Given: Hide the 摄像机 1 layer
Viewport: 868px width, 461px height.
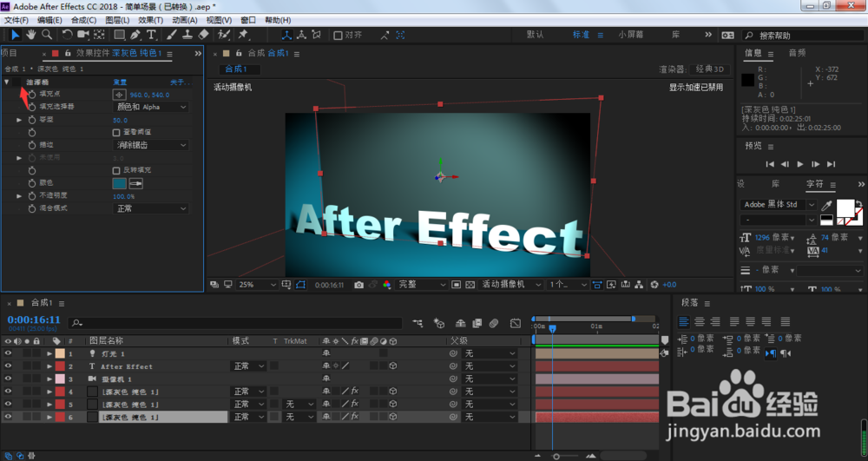Looking at the screenshot, I should pyautogui.click(x=8, y=379).
